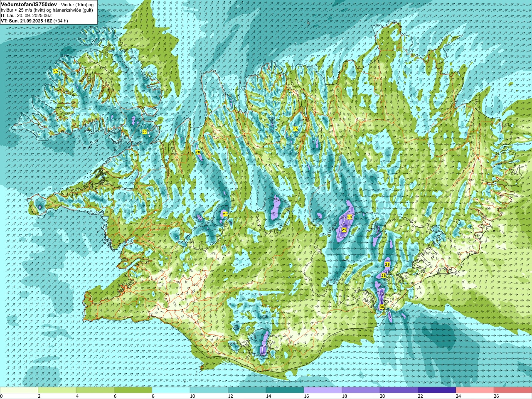Image resolution: width=532 pixels, height=399 pixels.
Task: Select the red swatch after the 26 tick
Action: point(513,390)
